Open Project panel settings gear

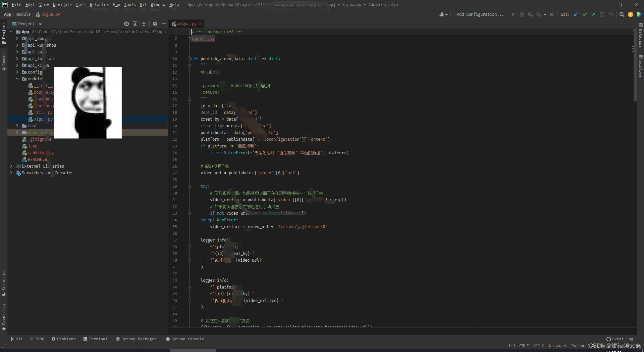tap(155, 24)
